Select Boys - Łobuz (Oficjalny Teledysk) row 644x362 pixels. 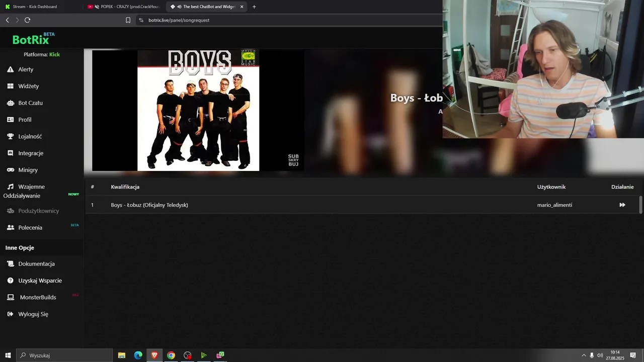(362, 205)
